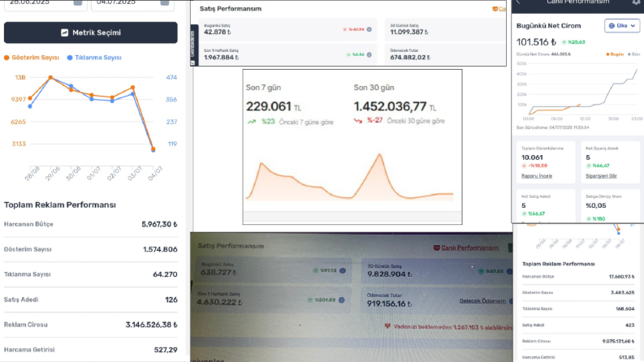This screenshot has height=362, width=644.
Task: Click the Son 30 gün value 1.452.036,77 TL
Action: tap(395, 106)
